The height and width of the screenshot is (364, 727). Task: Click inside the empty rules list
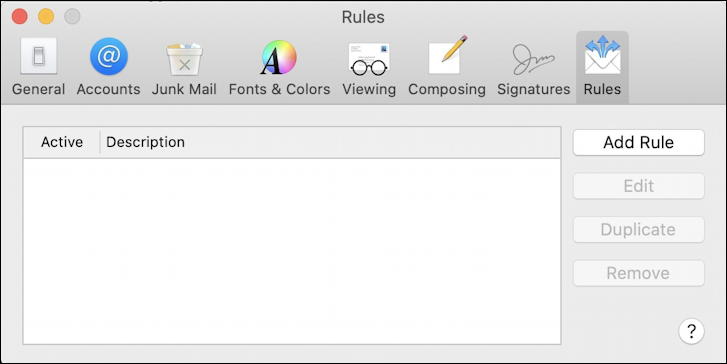(x=292, y=251)
